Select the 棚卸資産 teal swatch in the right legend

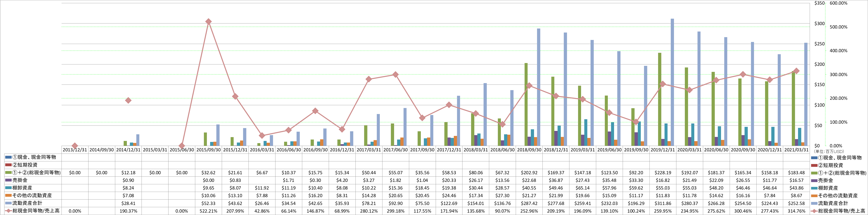coord(814,188)
